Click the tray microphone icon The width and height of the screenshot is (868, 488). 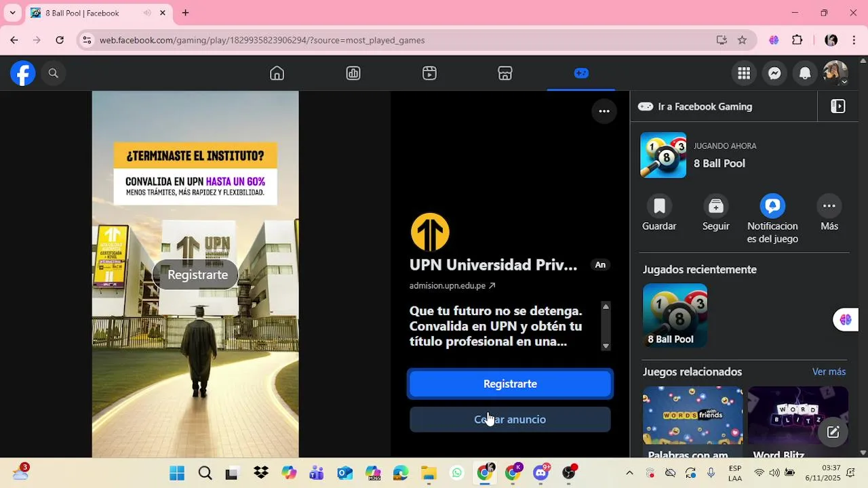coord(711,473)
